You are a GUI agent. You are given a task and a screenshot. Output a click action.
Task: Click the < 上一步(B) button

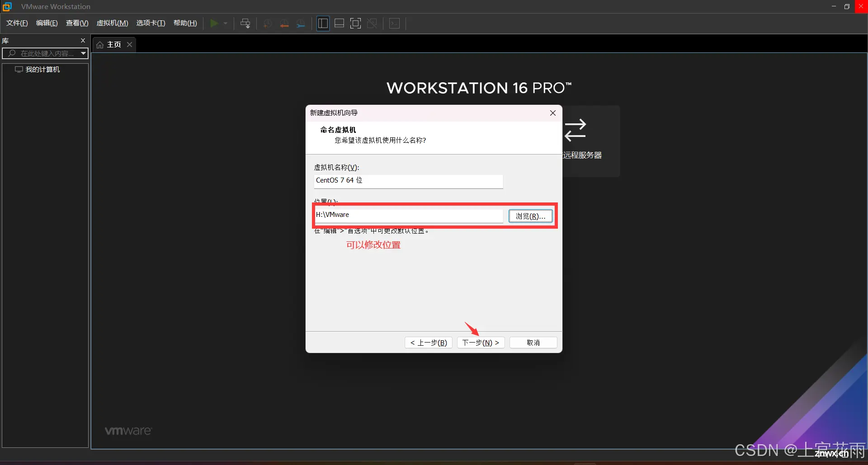point(429,343)
